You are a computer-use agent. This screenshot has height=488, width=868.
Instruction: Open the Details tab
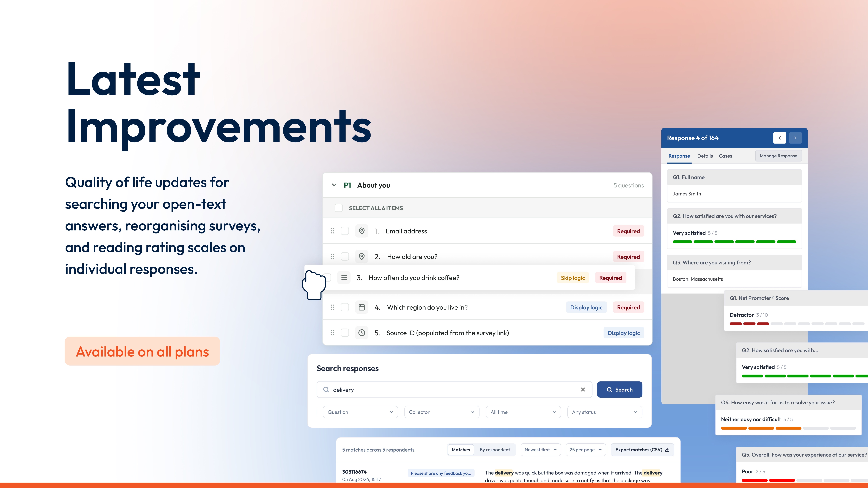(x=705, y=156)
